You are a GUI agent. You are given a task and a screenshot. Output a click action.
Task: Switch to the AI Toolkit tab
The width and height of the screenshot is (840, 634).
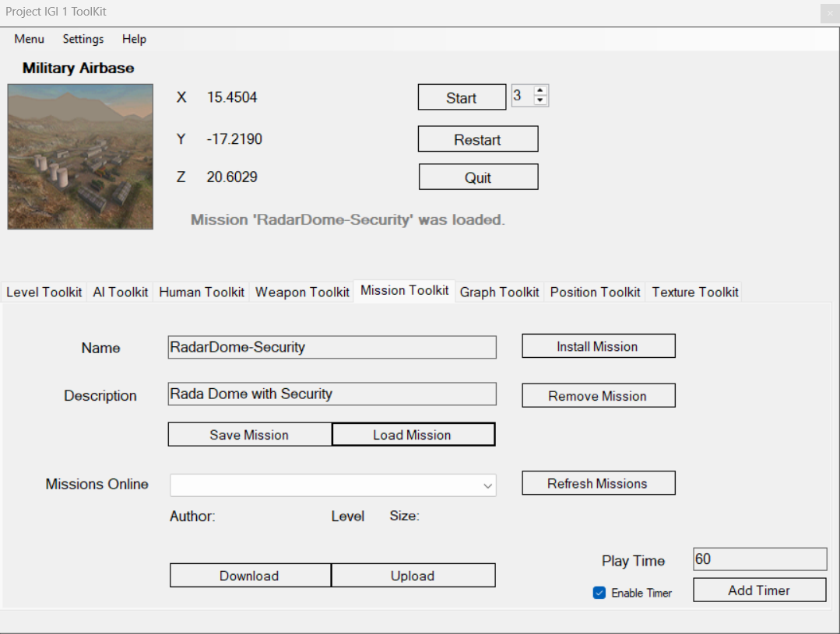pos(120,292)
